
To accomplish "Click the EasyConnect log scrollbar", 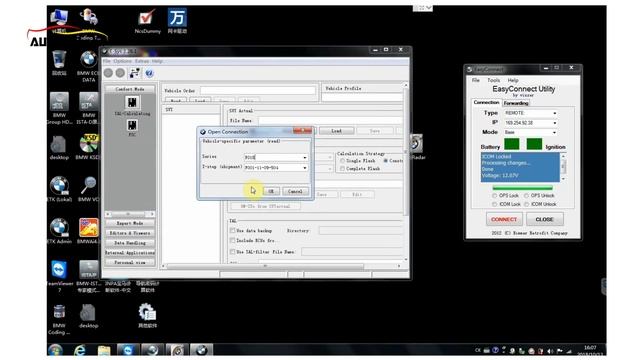I will click(x=563, y=167).
